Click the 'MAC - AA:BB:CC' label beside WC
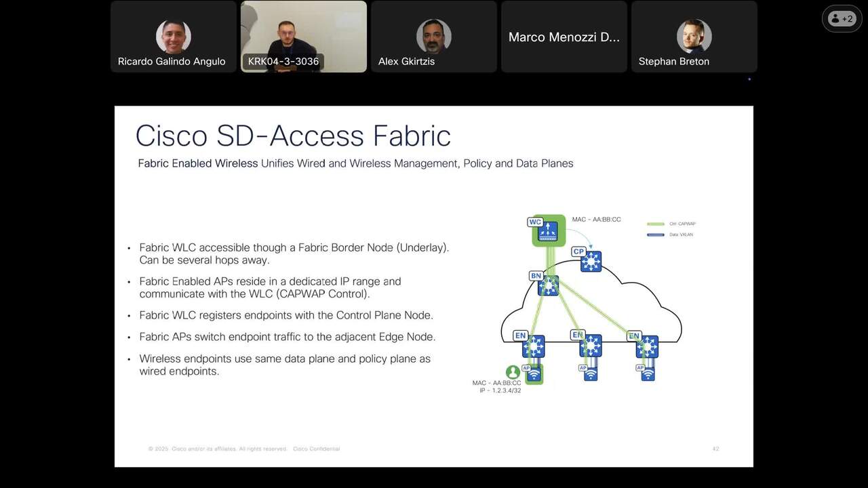 pos(596,220)
